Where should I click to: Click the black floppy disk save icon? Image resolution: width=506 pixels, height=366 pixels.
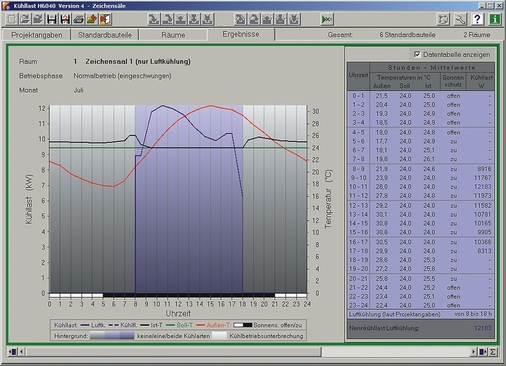point(52,19)
